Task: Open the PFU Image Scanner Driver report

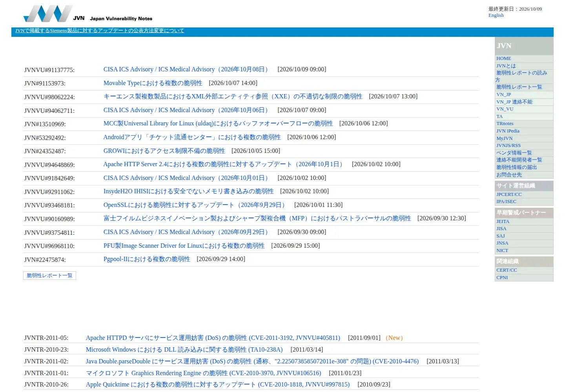Action: (184, 246)
